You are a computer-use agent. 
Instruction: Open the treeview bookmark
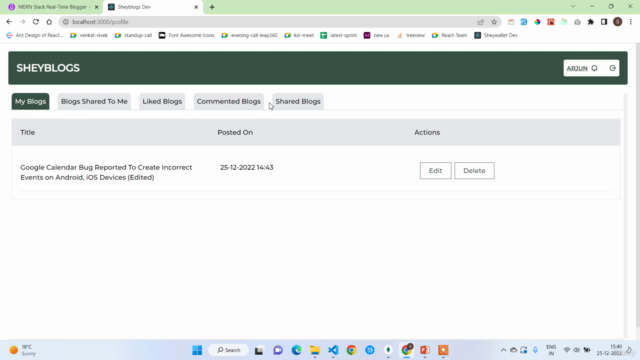tap(411, 35)
